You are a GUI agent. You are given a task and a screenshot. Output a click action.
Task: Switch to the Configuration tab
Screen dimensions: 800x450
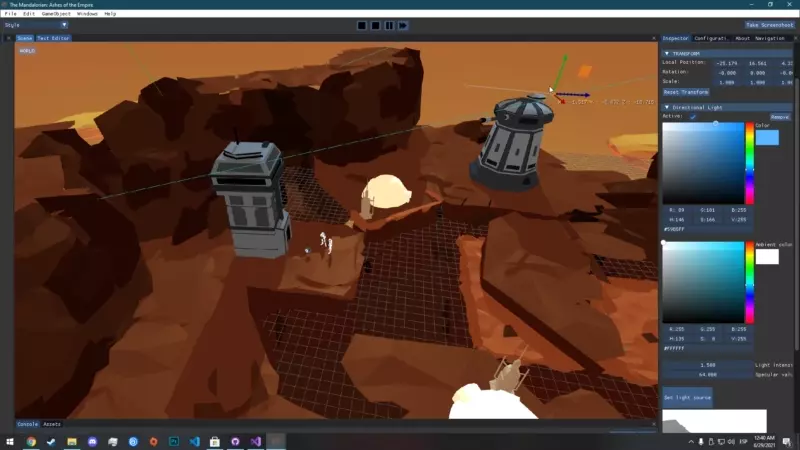711,38
